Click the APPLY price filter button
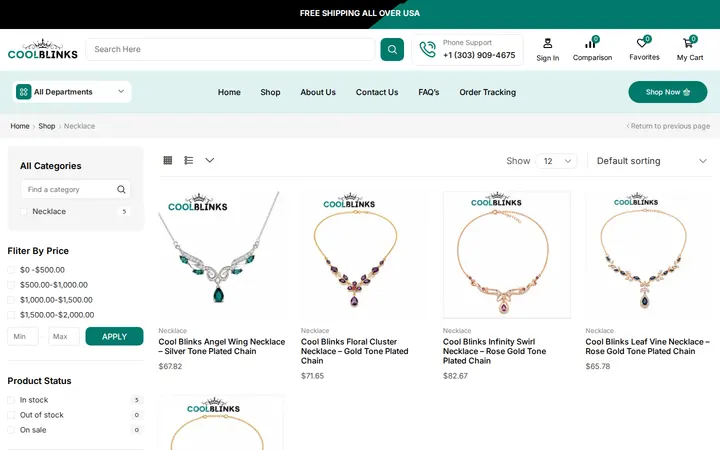Image resolution: width=720 pixels, height=450 pixels. pyautogui.click(x=114, y=337)
